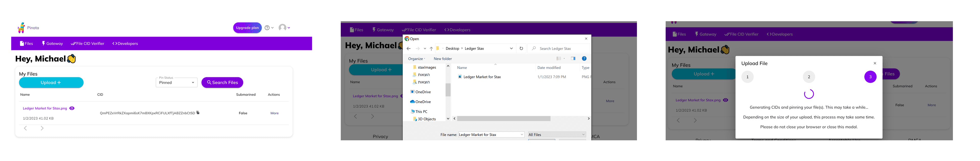Select the CID text QmPEZxVrRkZXapmi6sK7m8XKpx...
This screenshot has width=980, height=161.
click(x=147, y=113)
